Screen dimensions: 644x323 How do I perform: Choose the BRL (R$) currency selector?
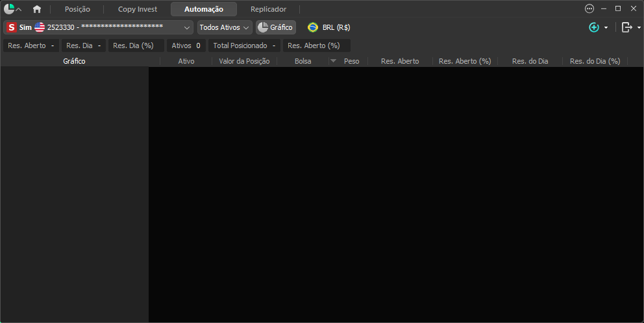pyautogui.click(x=329, y=27)
